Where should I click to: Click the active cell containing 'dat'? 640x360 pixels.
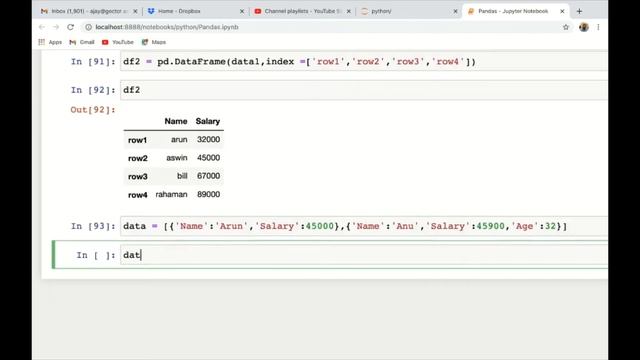364,255
